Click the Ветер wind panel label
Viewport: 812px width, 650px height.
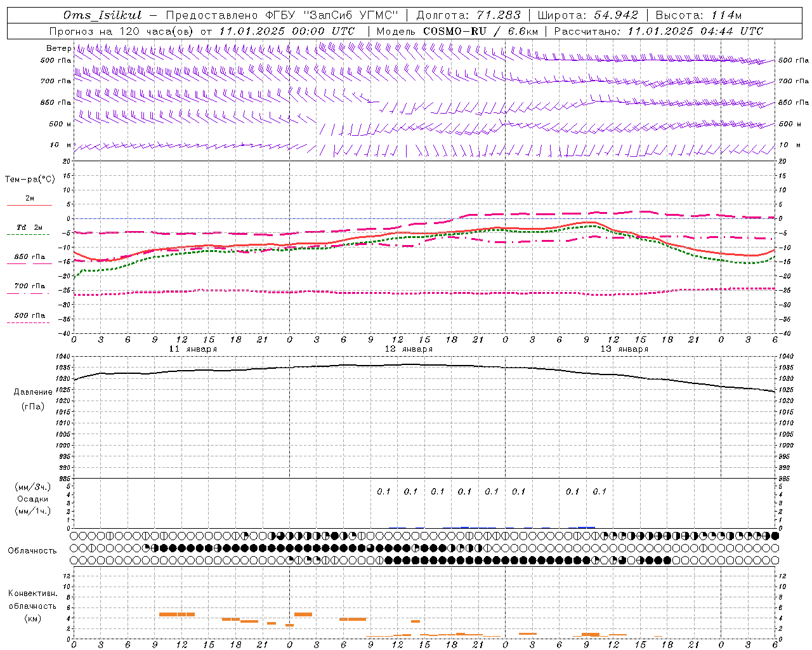(58, 48)
